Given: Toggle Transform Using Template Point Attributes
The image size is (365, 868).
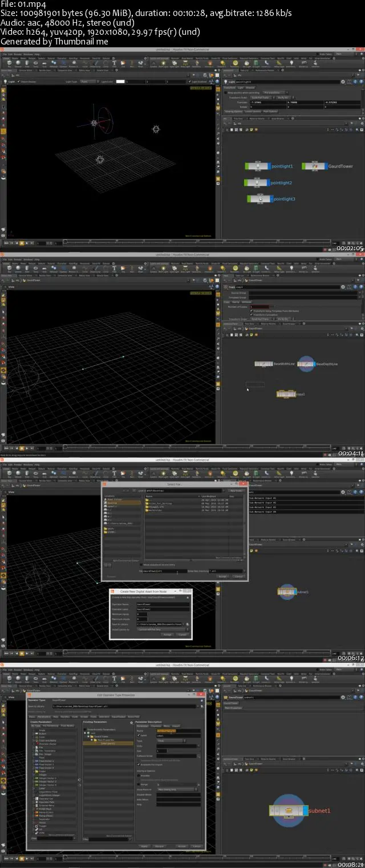Looking at the screenshot, I should click(x=252, y=311).
